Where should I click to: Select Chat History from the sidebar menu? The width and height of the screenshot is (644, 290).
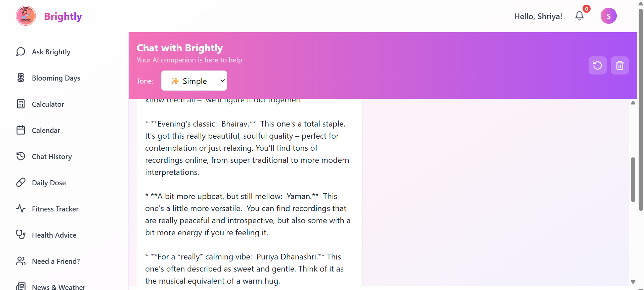tap(52, 156)
